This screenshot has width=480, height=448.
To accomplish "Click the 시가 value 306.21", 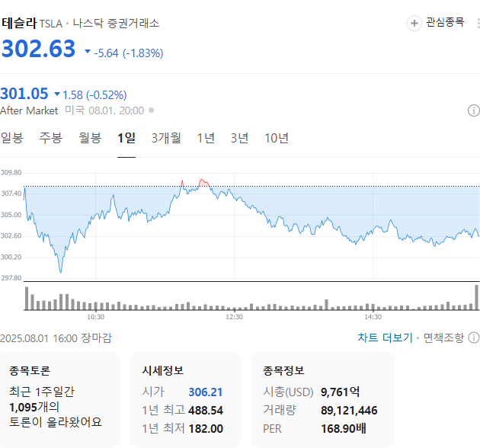I will click(x=206, y=392).
